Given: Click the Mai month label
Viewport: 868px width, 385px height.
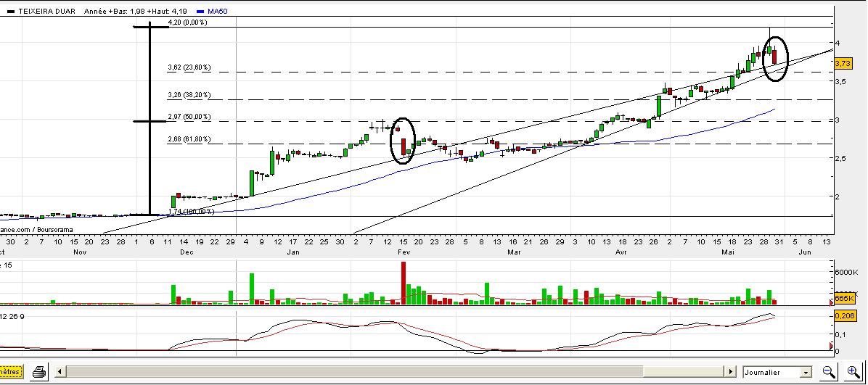Looking at the screenshot, I should point(727,252).
